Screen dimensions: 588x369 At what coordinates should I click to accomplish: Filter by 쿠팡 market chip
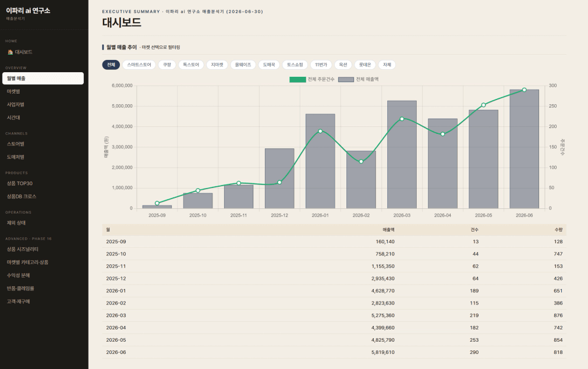click(x=167, y=65)
